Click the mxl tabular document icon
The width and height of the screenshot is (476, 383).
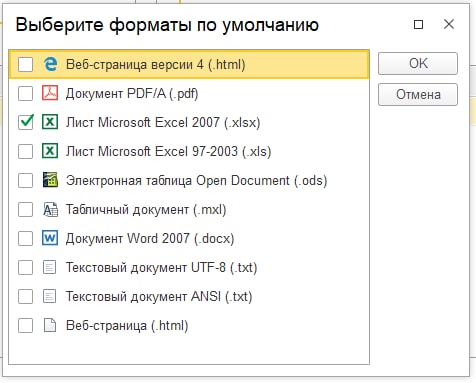pyautogui.click(x=50, y=209)
